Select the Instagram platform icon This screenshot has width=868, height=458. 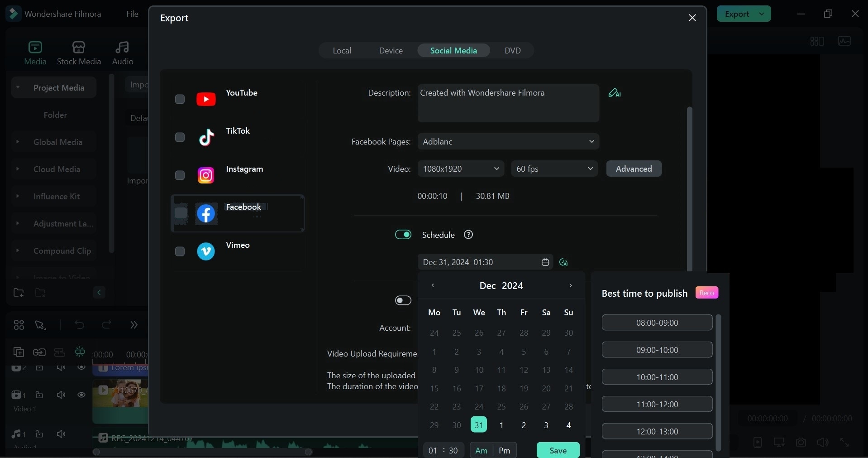coord(206,175)
